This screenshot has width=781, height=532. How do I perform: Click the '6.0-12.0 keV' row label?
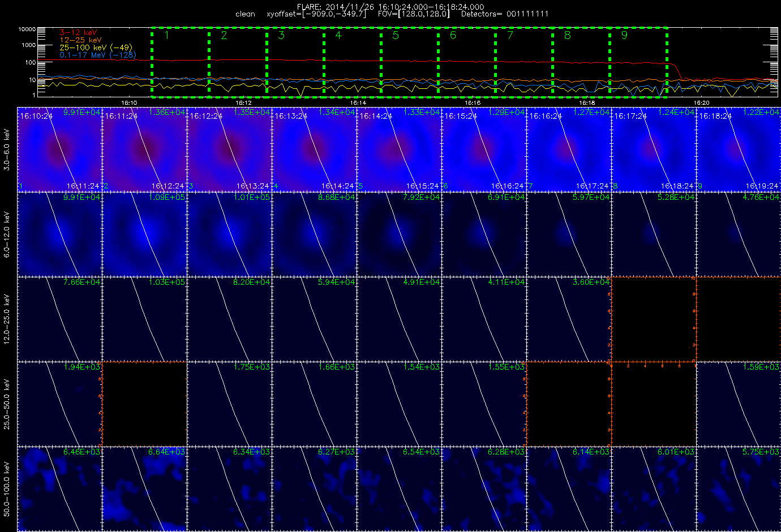tap(7, 234)
